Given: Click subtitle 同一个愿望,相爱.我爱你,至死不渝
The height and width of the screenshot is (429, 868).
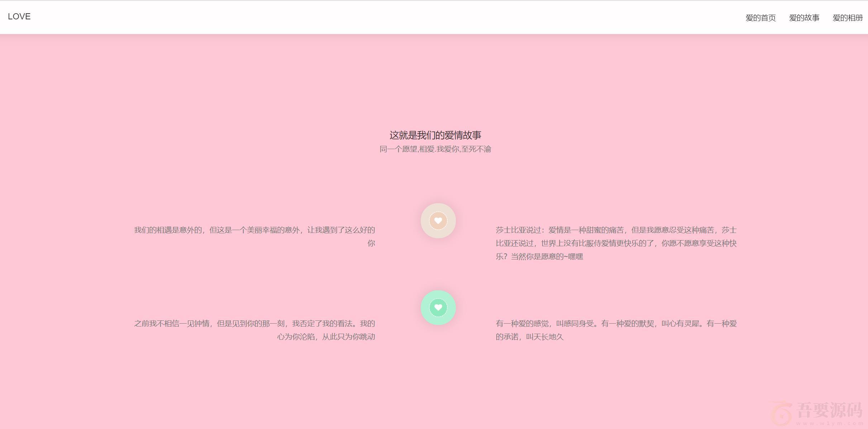Looking at the screenshot, I should pos(435,149).
